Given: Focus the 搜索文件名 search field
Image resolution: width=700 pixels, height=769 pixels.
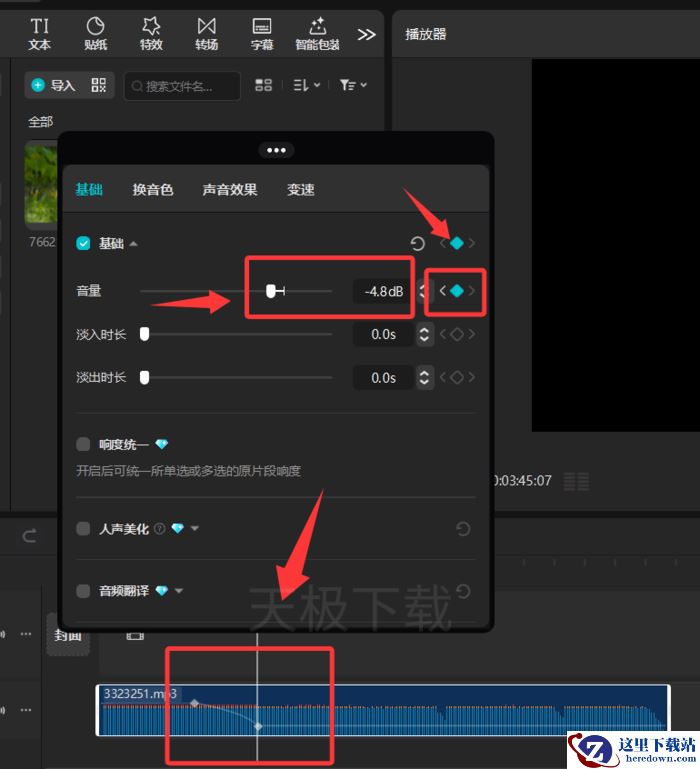Looking at the screenshot, I should (182, 86).
